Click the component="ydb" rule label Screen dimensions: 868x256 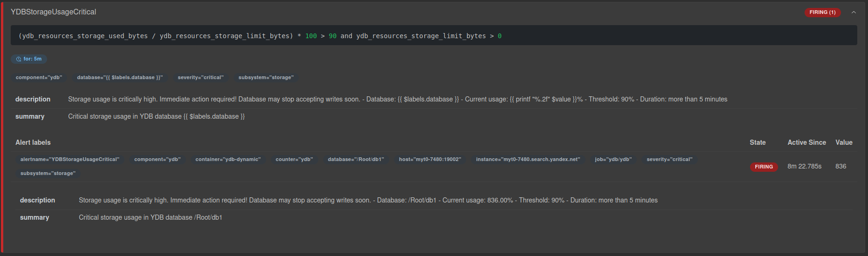tap(39, 77)
